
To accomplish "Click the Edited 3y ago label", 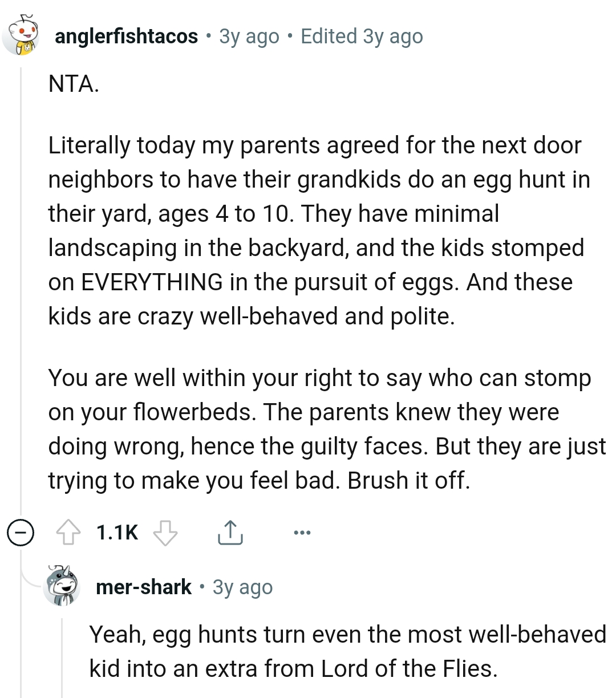I will coord(360,36).
